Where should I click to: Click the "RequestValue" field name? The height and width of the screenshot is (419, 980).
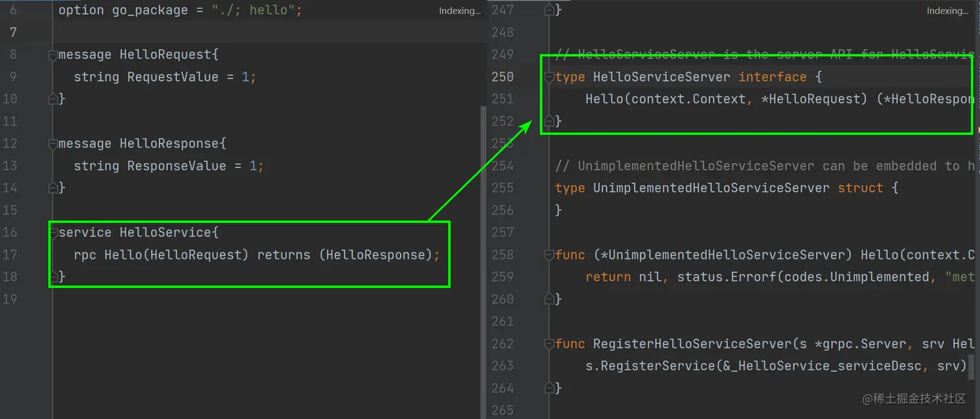(173, 77)
